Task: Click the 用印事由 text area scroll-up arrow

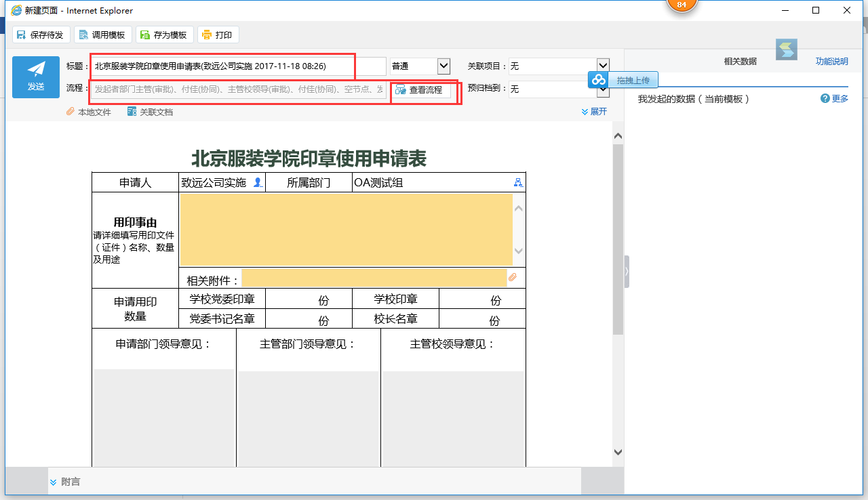Action: [519, 208]
